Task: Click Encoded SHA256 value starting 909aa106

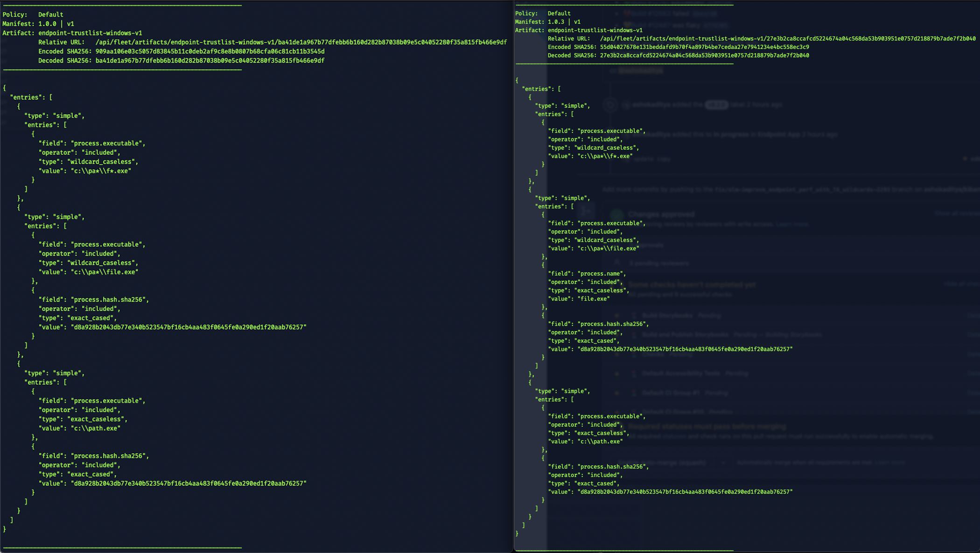Action: [210, 51]
